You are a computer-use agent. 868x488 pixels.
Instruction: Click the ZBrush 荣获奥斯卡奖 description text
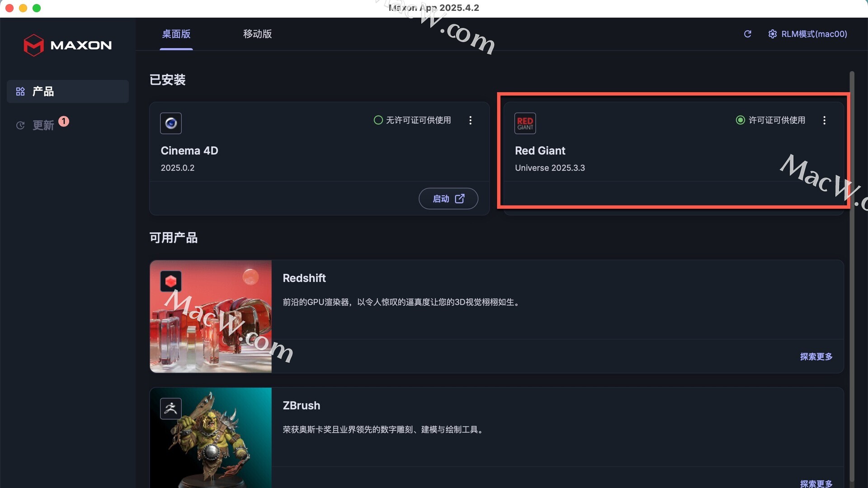click(384, 429)
